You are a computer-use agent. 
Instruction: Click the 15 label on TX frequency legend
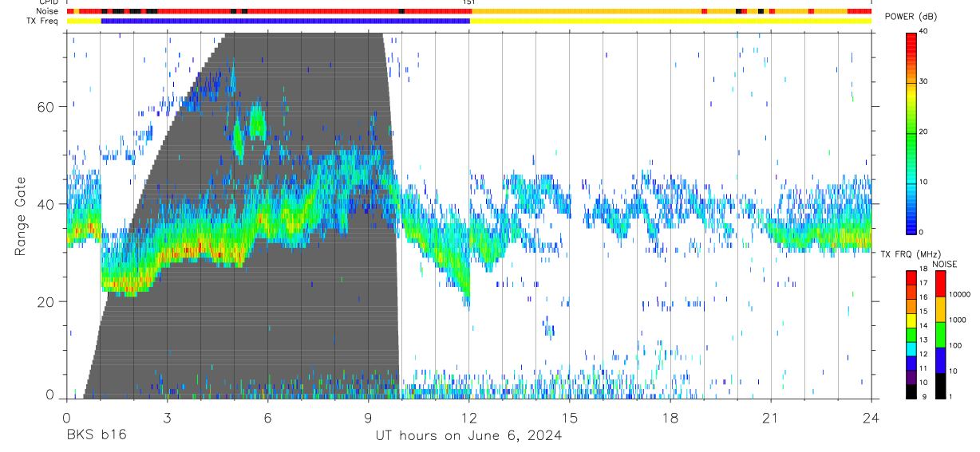[923, 312]
